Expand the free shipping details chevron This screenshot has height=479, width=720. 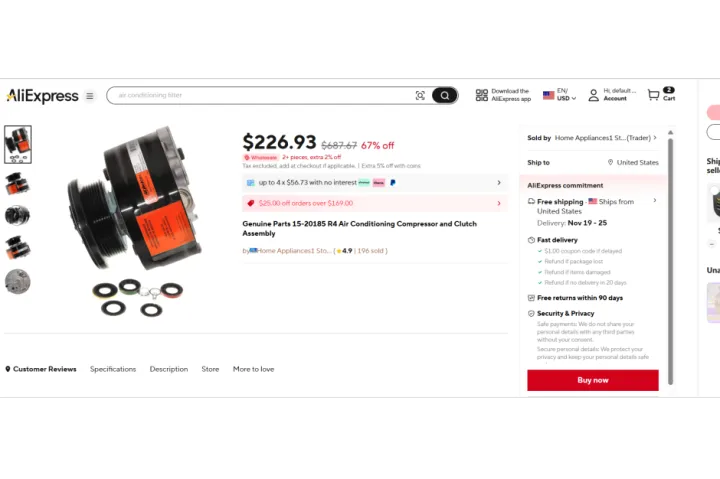click(x=655, y=201)
